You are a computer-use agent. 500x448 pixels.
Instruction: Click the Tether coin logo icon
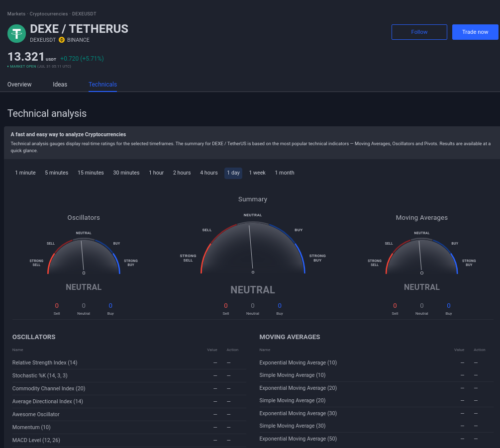coord(16,33)
